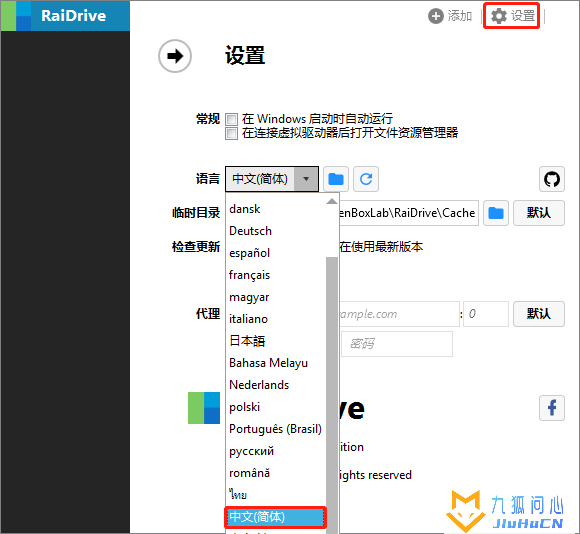This screenshot has height=534, width=580.
Task: Click 默认 button beside proxy fields
Action: (x=539, y=314)
